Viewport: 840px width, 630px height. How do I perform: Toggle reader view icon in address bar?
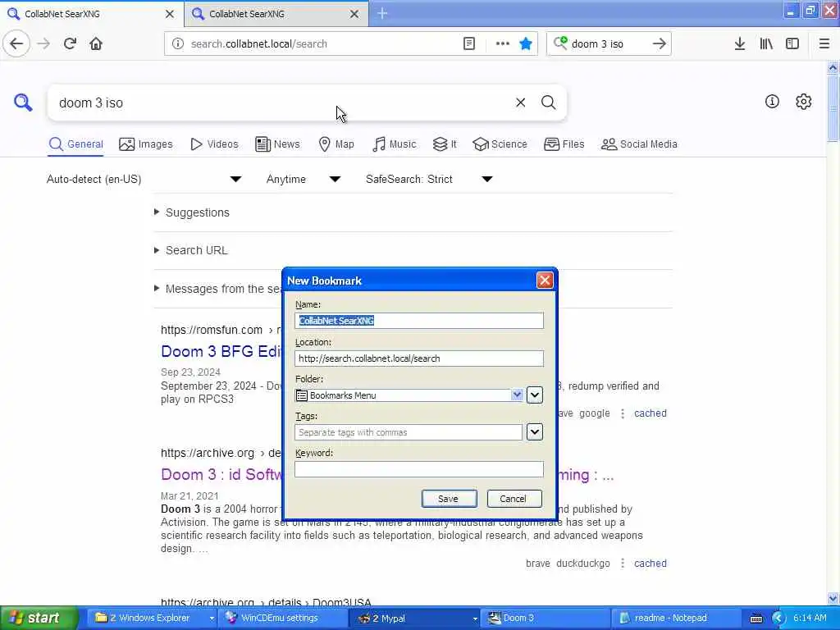(x=468, y=43)
